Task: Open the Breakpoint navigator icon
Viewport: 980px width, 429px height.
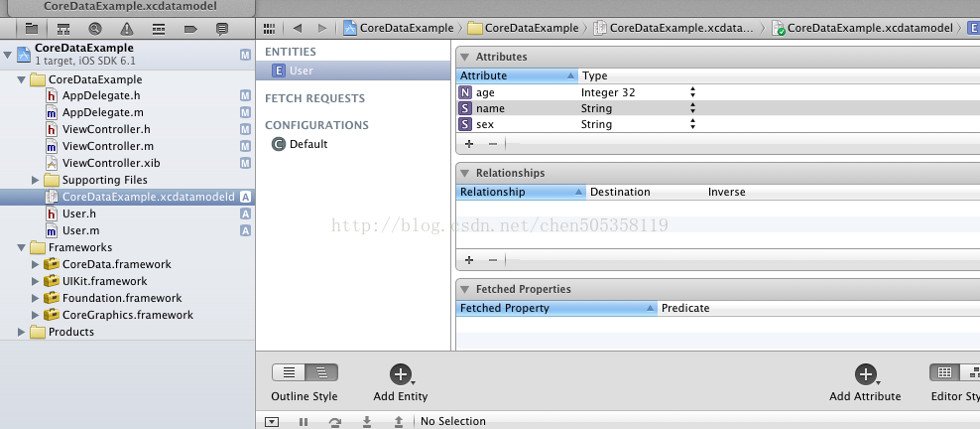Action: (190, 29)
